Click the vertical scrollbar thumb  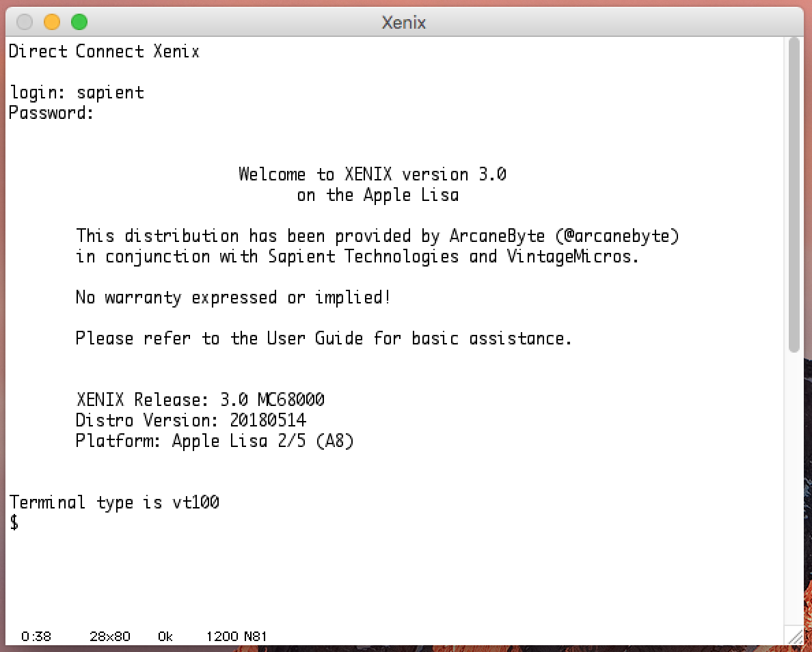coord(794,195)
